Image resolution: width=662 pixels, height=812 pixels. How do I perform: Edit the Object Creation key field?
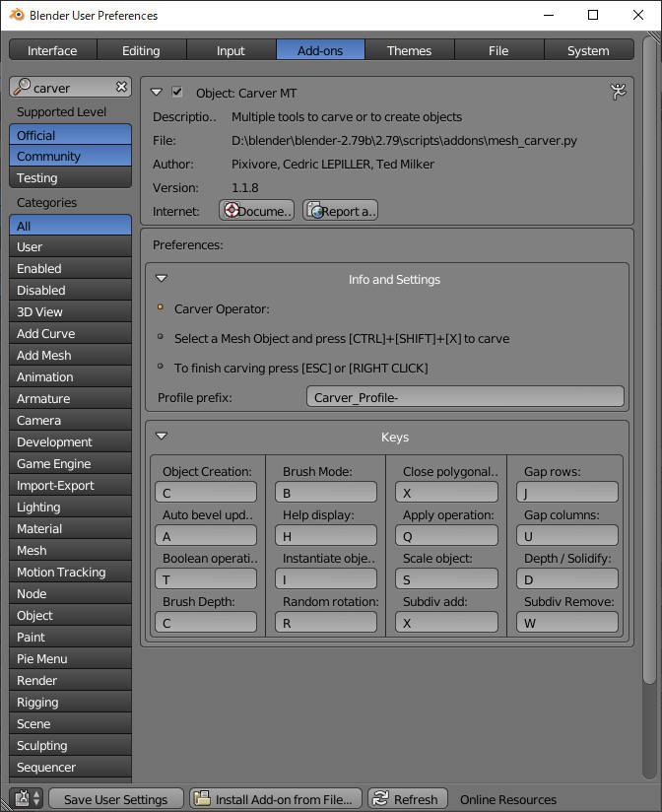click(x=206, y=493)
